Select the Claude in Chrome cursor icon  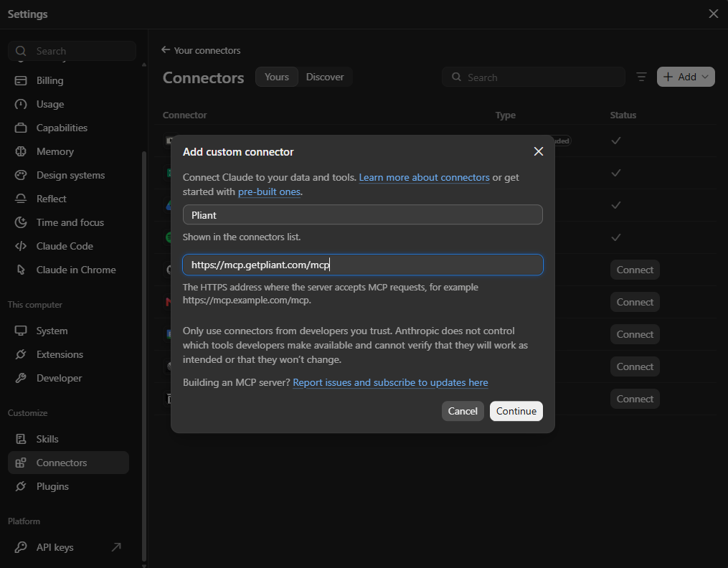pyautogui.click(x=21, y=270)
